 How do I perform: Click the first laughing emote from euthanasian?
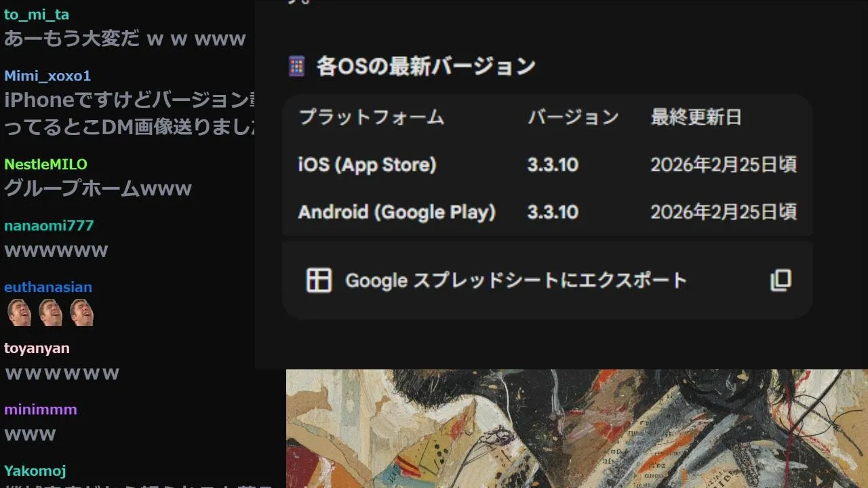pyautogui.click(x=18, y=312)
